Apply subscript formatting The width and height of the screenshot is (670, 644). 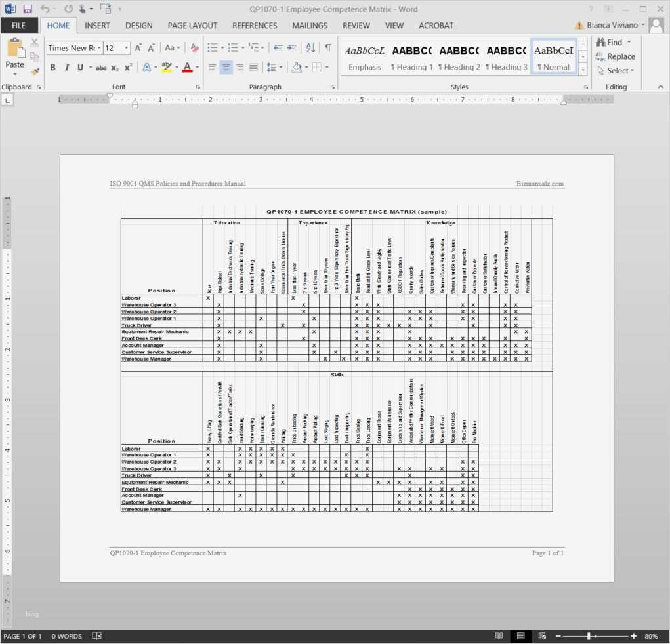point(115,68)
